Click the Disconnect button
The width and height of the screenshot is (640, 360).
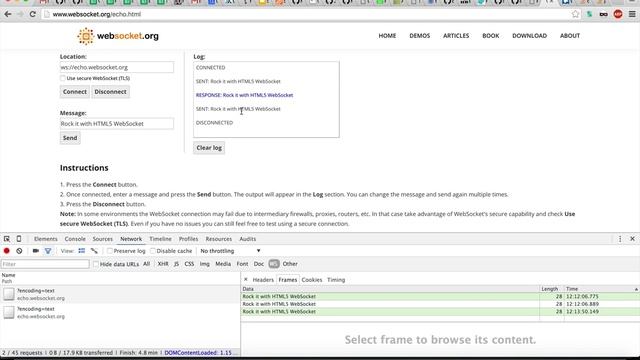(110, 92)
